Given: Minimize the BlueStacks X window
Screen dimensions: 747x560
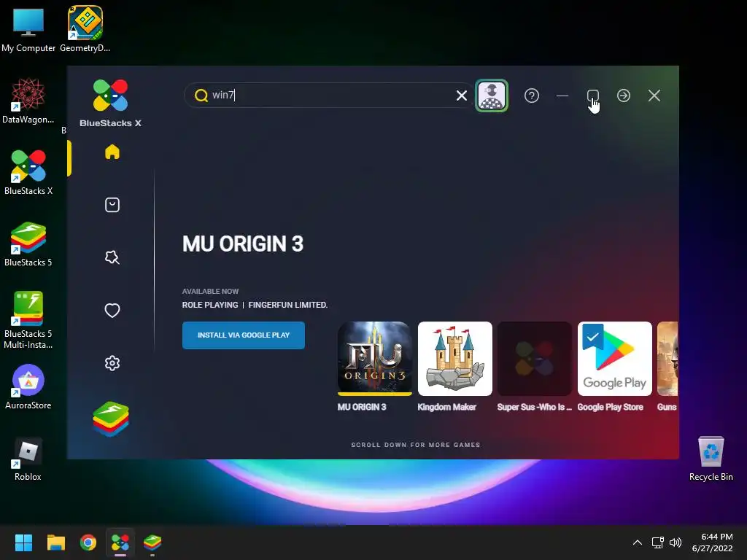Looking at the screenshot, I should coord(562,96).
